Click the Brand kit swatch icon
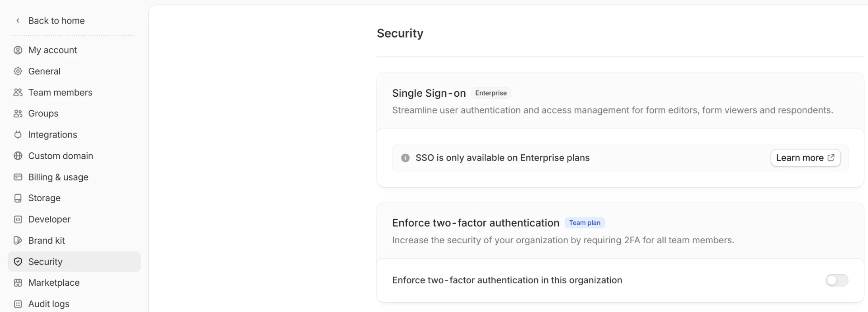The height and width of the screenshot is (312, 868). click(x=18, y=241)
